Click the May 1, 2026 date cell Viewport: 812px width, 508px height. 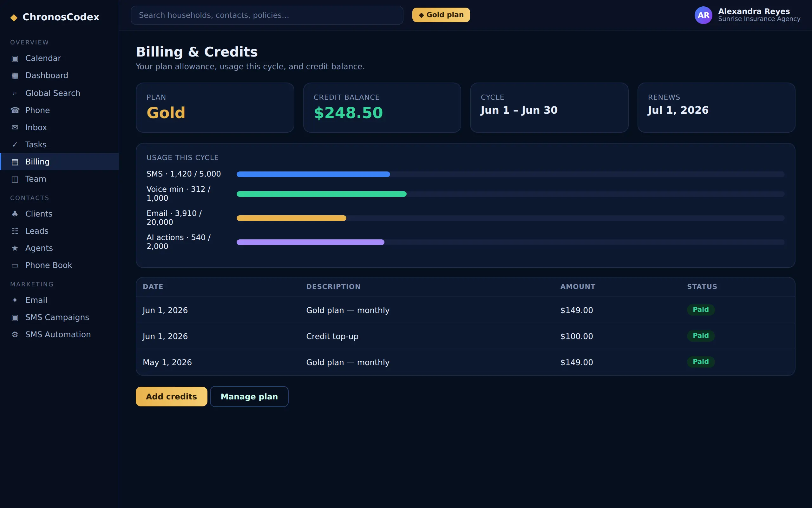167,362
